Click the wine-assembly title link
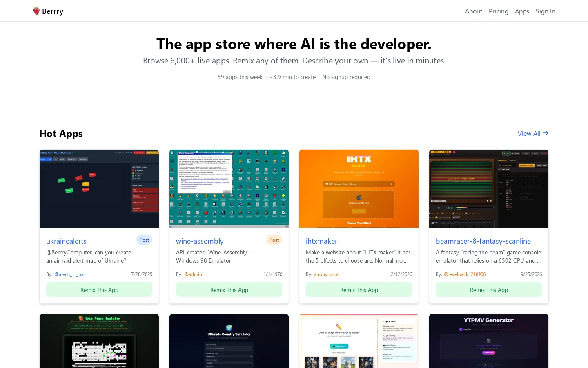The width and height of the screenshot is (588, 368). (x=200, y=241)
